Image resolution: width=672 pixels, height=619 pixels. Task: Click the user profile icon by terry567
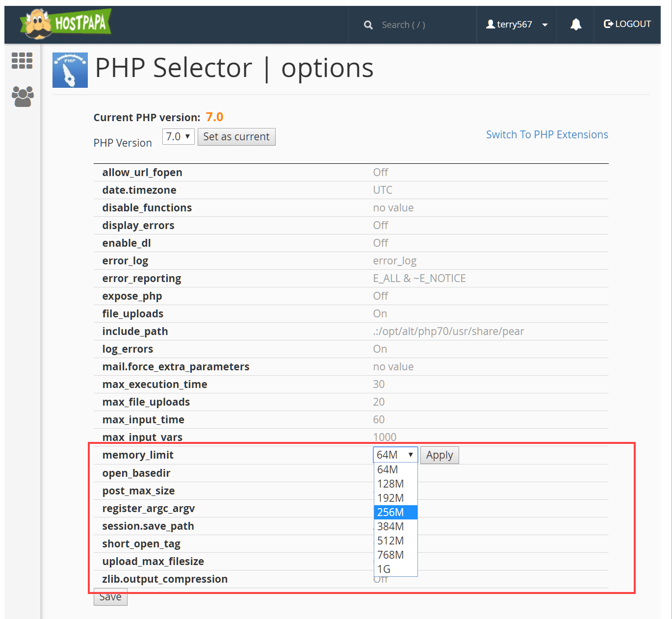[x=491, y=24]
